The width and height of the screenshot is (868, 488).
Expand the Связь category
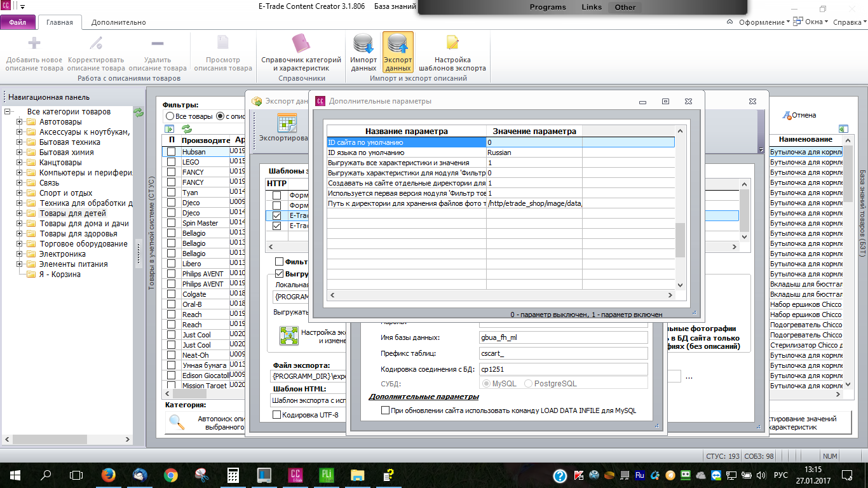[20, 183]
